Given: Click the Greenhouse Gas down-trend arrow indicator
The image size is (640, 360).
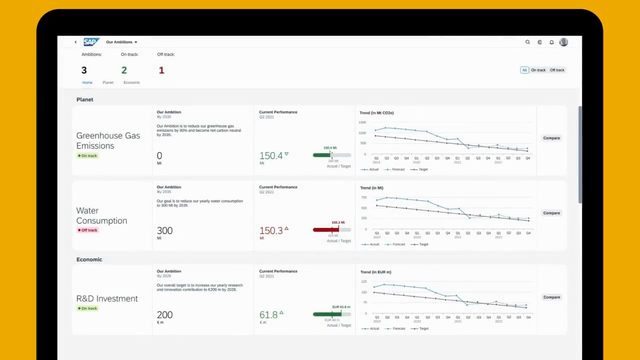Looking at the screenshot, I should coord(287,154).
